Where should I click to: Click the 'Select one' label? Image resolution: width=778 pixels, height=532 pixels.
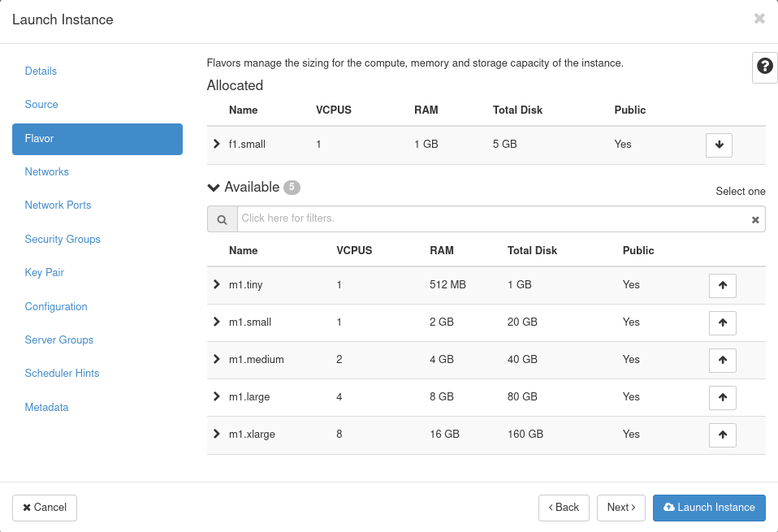tap(741, 192)
